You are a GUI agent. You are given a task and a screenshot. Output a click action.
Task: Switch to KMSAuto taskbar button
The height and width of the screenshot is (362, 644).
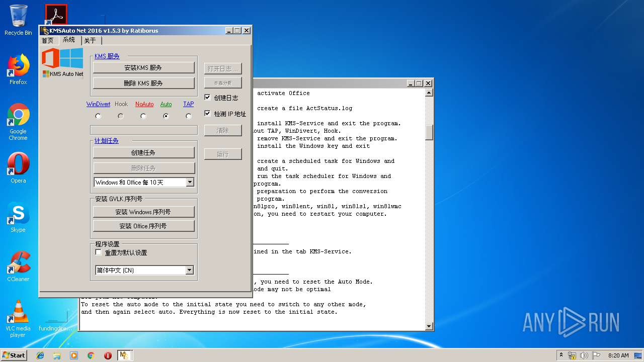click(x=124, y=355)
